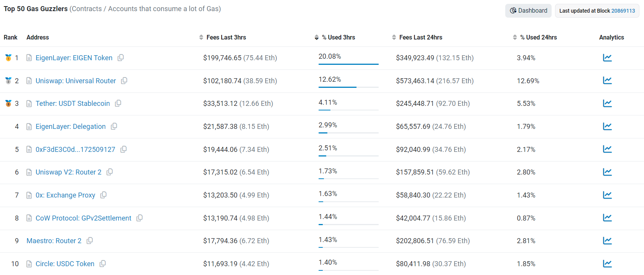
Task: Click contract file icon beside Circle: USDC Token
Action: (29, 264)
